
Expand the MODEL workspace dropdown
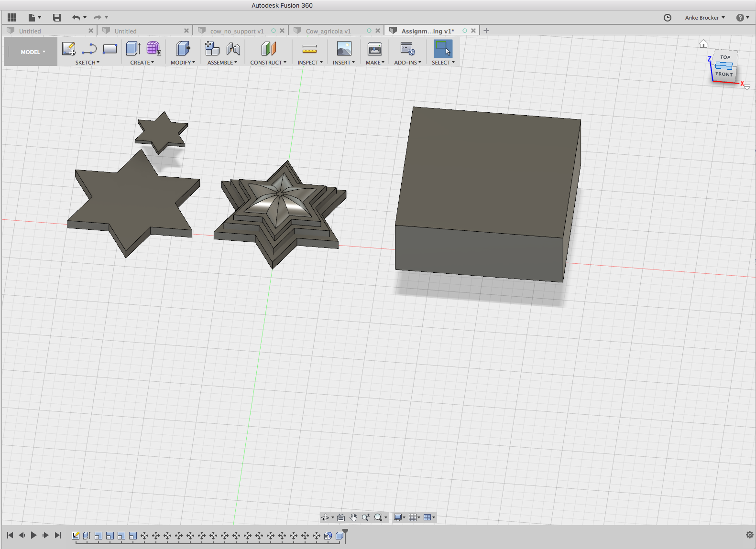33,52
